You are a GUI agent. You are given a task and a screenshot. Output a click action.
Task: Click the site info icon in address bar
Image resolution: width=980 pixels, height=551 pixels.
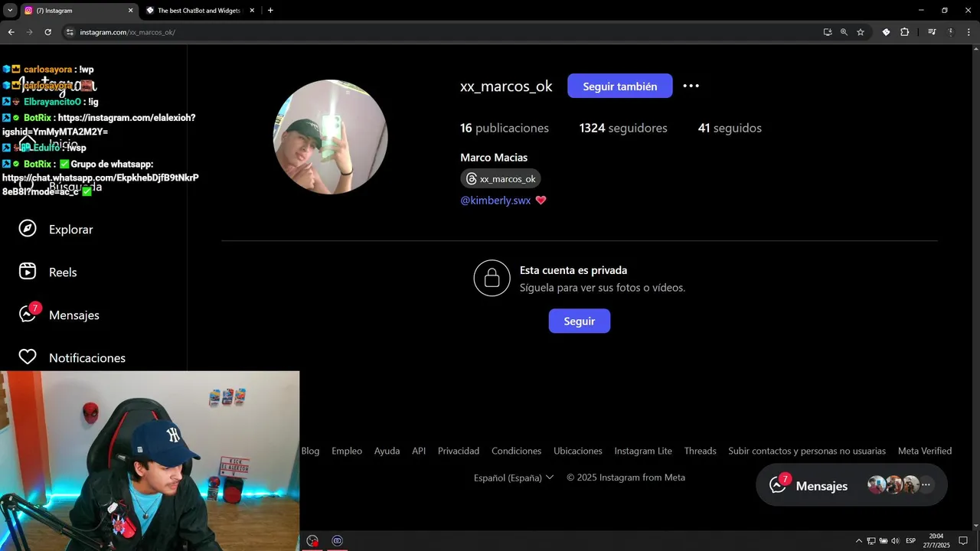(x=70, y=32)
